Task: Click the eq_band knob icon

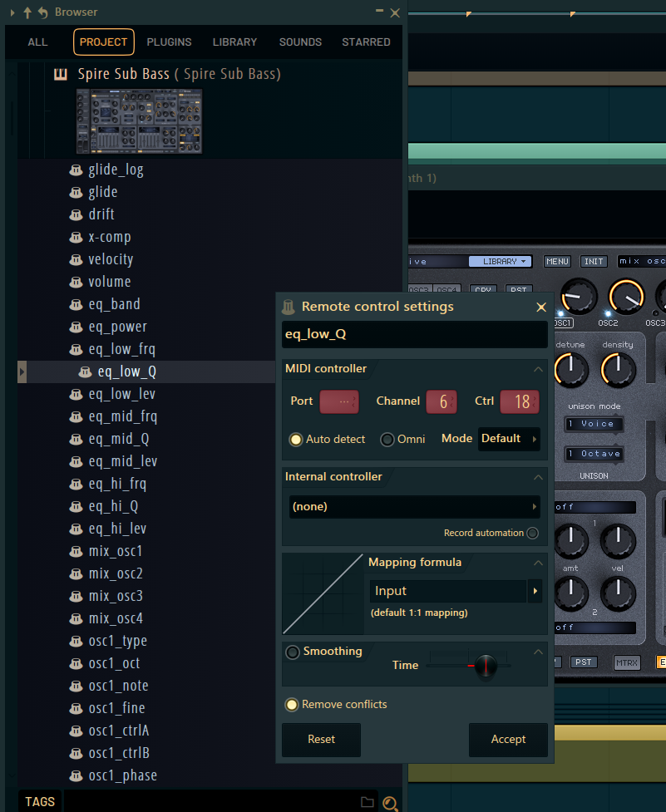Action: 76,304
